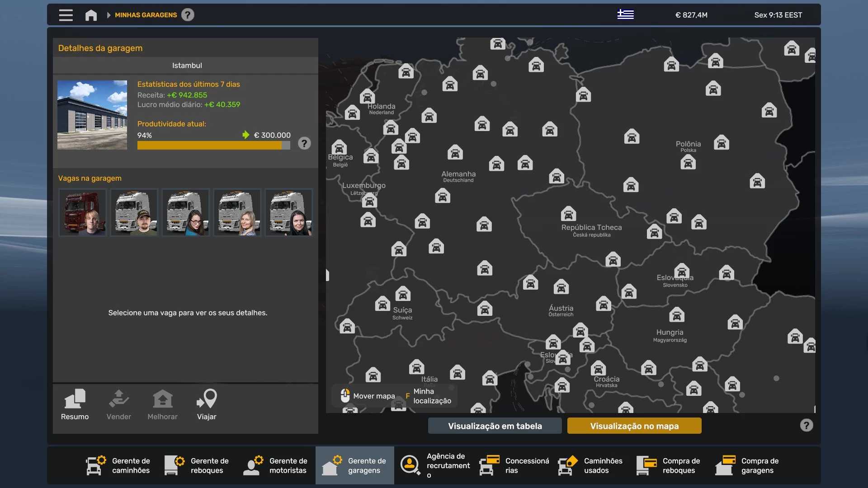Open Gerente de caminhões tab

tap(118, 465)
